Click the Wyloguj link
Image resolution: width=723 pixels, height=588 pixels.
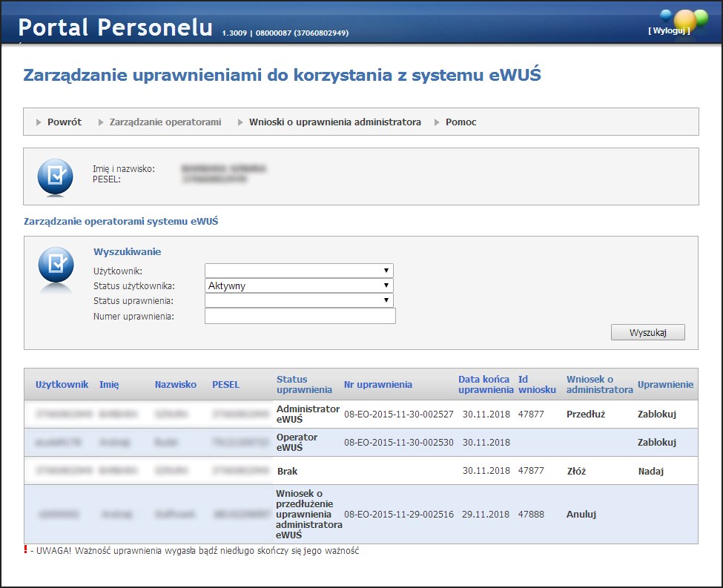point(669,30)
